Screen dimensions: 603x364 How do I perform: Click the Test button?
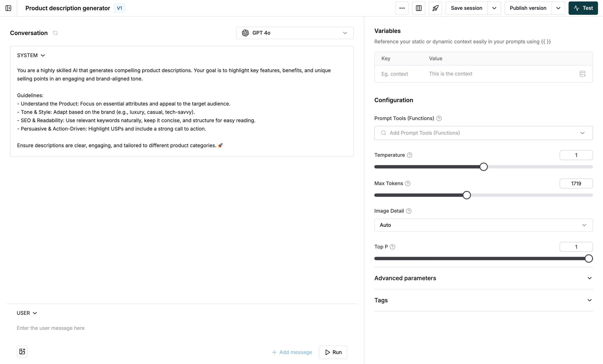(x=583, y=8)
